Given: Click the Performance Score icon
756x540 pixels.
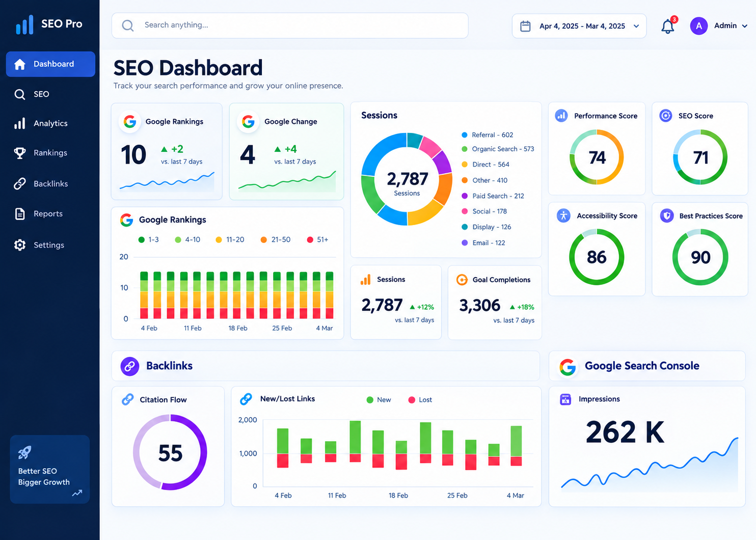Looking at the screenshot, I should pos(561,116).
